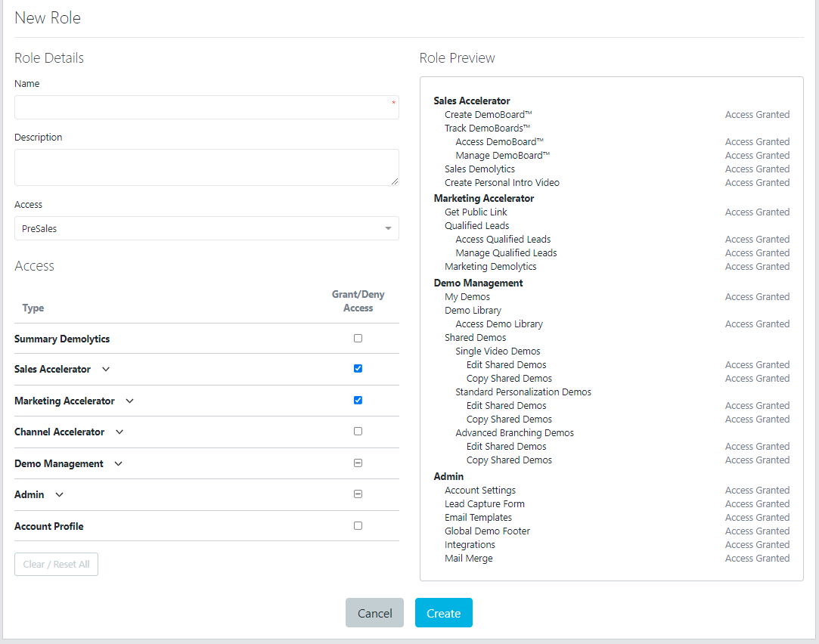Open the Access PreSales dropdown
Image resolution: width=819 pixels, height=644 pixels.
point(207,228)
